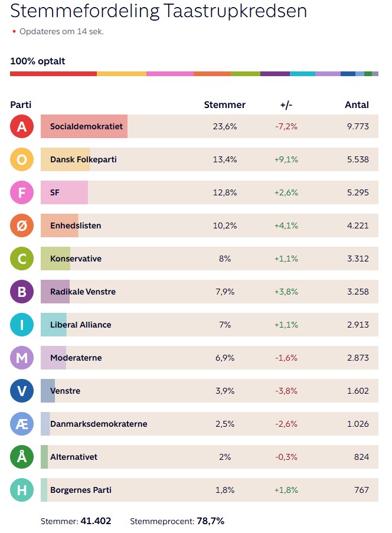The image size is (392, 533).
Task: Click the orange Enhedslisten Ø icon
Action: tap(22, 225)
